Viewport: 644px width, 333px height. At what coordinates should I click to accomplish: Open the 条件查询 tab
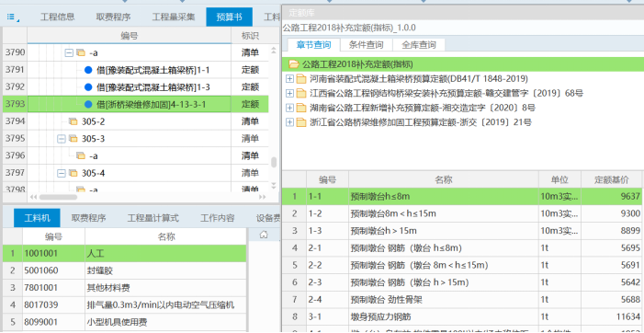366,44
